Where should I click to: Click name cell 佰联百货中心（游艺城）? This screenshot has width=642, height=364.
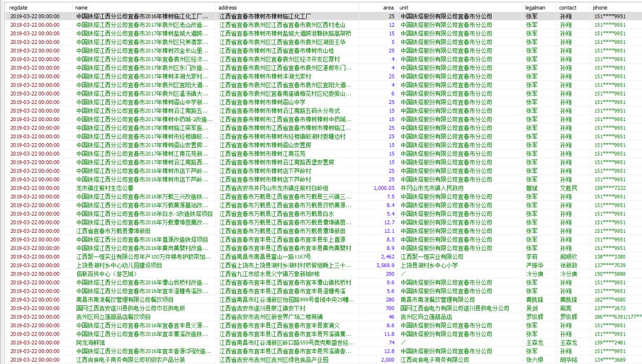coord(106,274)
